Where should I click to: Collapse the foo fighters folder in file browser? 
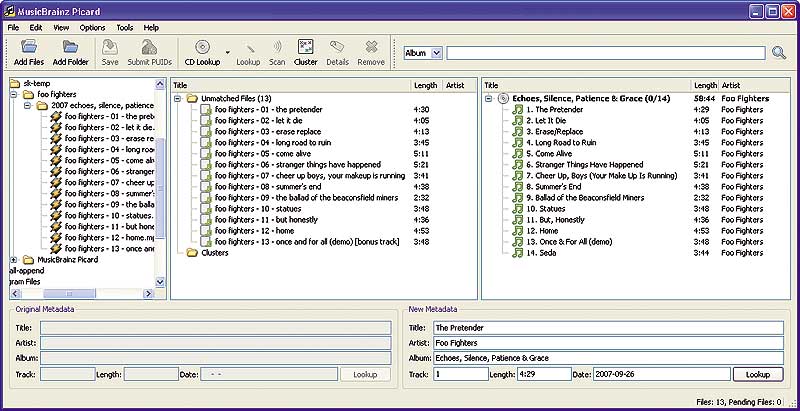[14, 94]
